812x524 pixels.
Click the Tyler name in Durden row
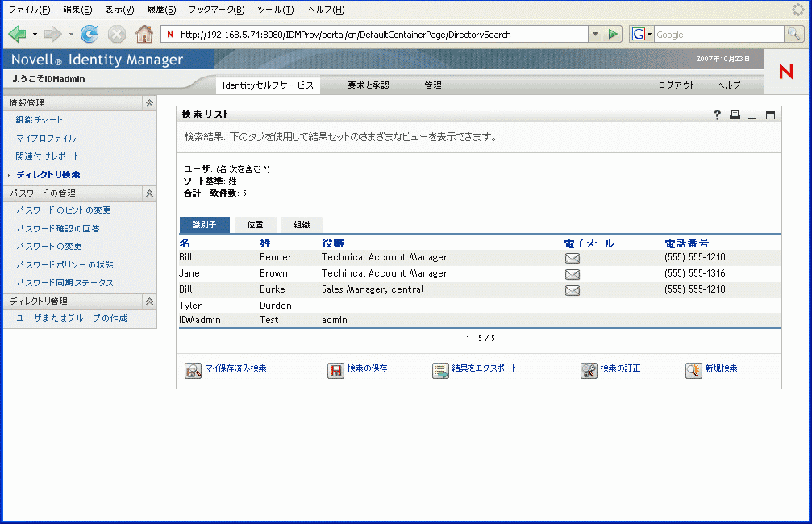190,306
